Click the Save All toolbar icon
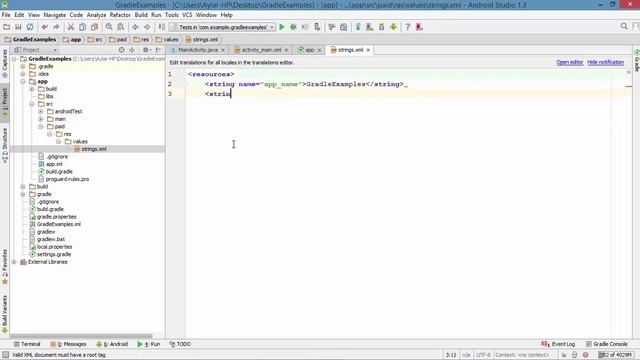This screenshot has height=360, width=640. (x=18, y=27)
